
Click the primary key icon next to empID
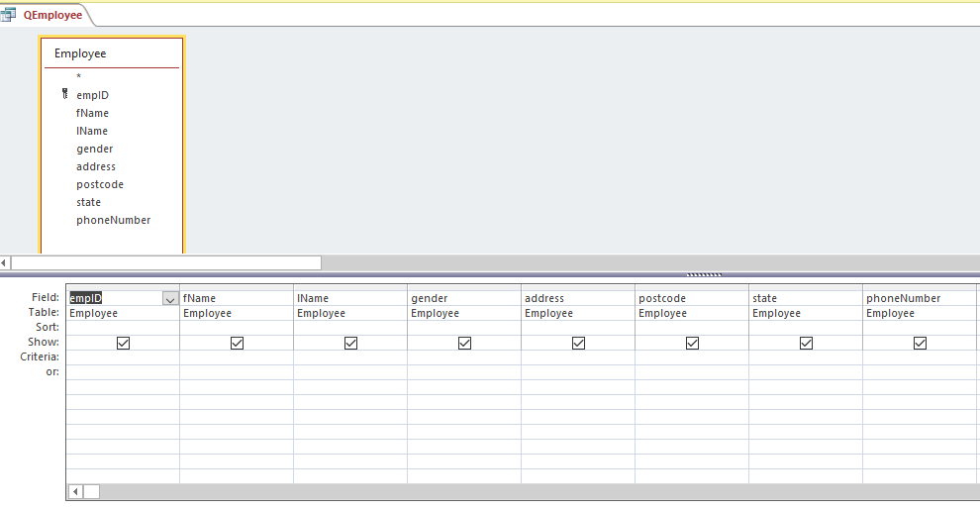click(x=65, y=94)
